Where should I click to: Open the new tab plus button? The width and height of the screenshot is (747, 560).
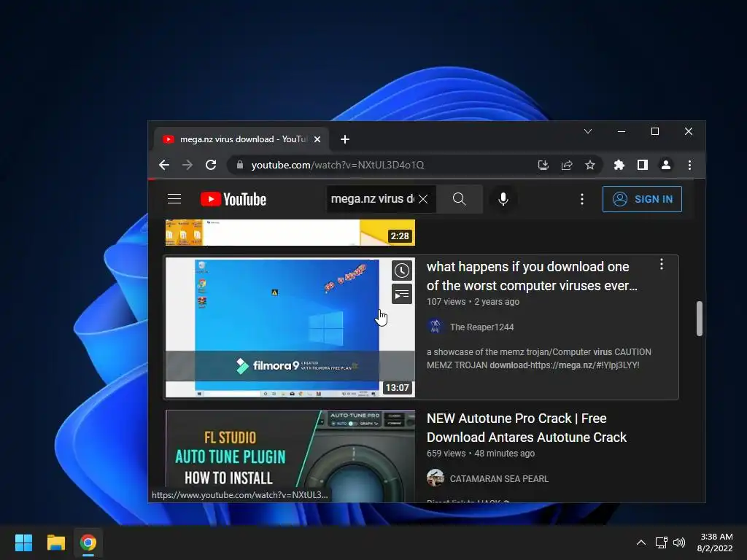click(345, 139)
